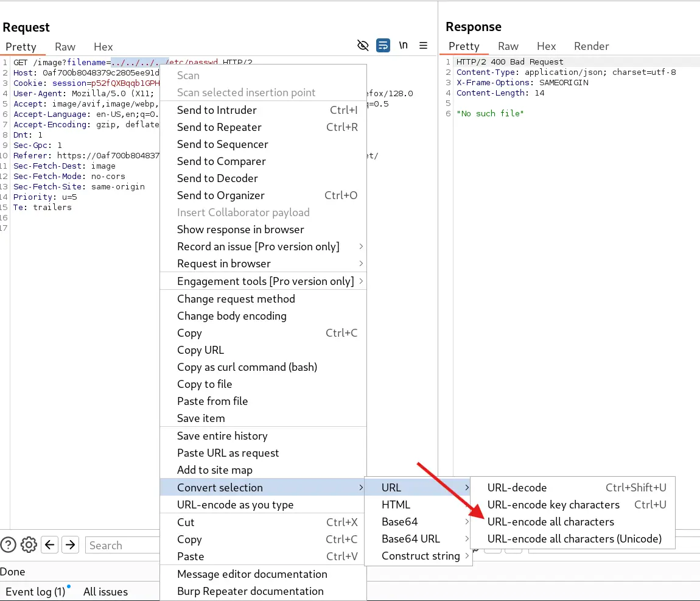
Task: Open the help question mark icon
Action: 9,545
